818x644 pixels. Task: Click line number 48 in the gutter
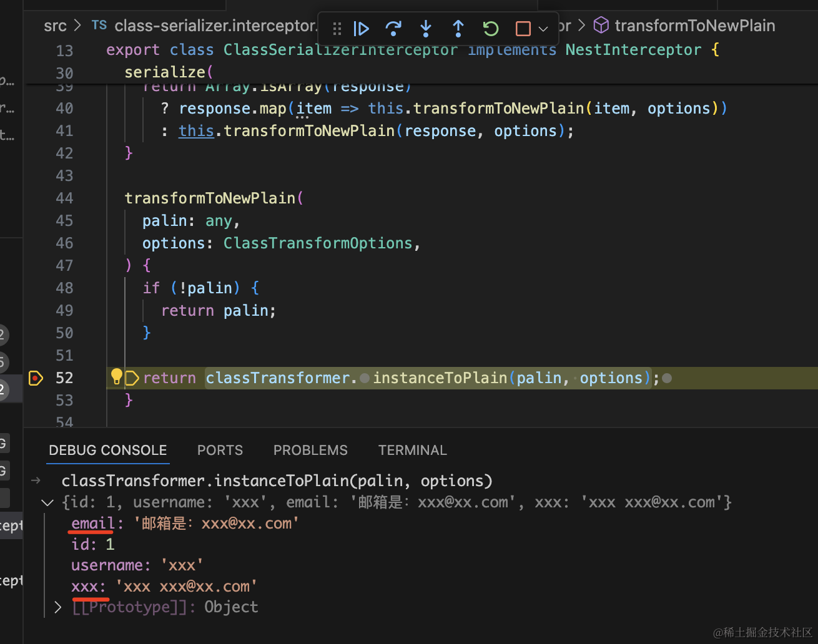[x=64, y=288]
